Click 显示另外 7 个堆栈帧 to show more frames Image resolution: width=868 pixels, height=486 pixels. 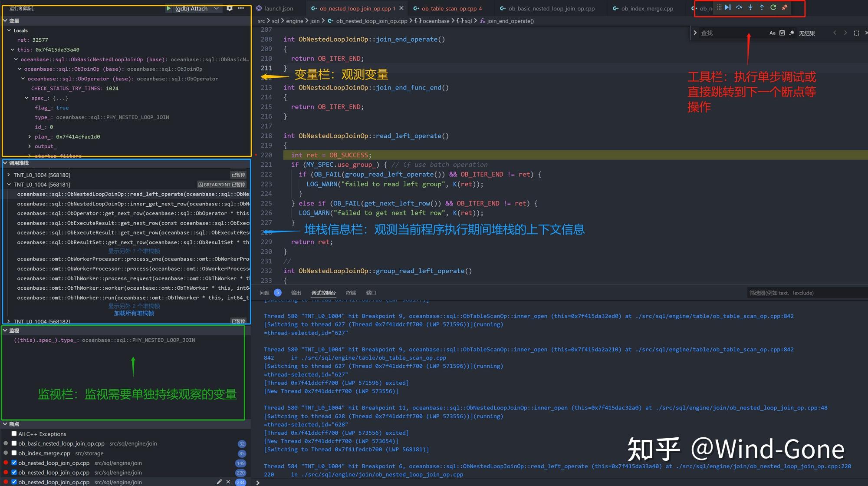(134, 251)
